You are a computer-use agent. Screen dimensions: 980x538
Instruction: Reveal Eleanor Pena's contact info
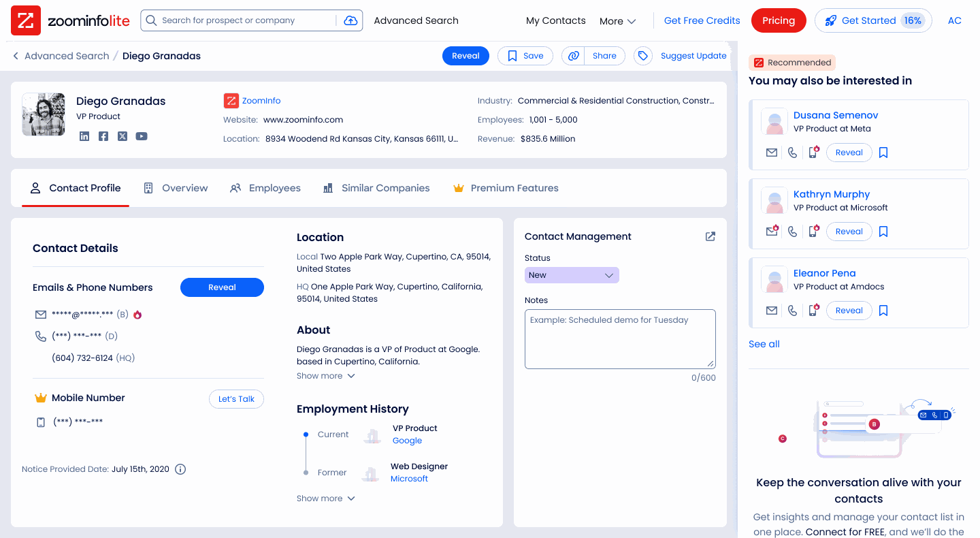click(849, 311)
